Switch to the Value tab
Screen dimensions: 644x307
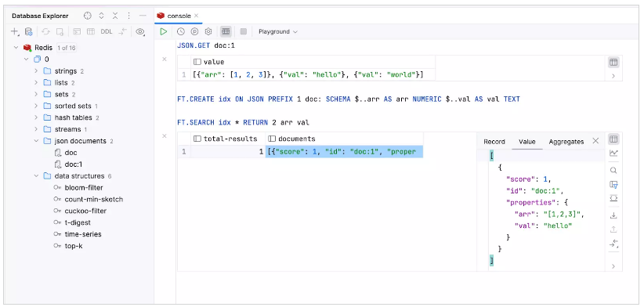(x=527, y=142)
